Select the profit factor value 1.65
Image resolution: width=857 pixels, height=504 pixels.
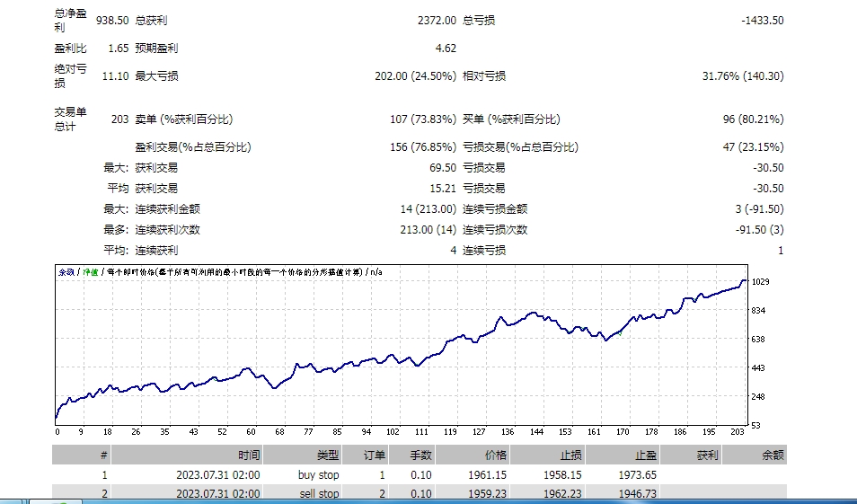(x=118, y=49)
